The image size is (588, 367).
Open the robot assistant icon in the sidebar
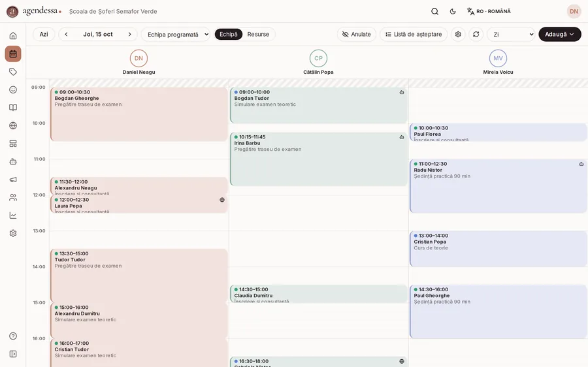pyautogui.click(x=13, y=161)
